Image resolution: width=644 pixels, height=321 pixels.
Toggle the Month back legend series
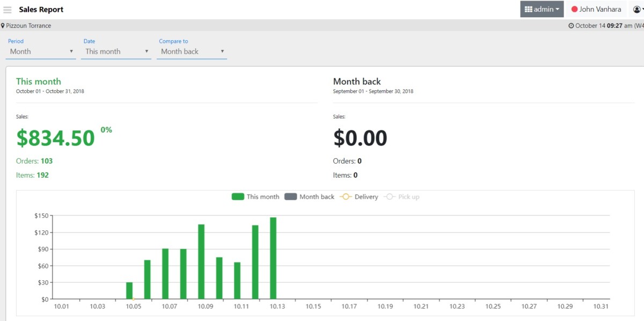[309, 197]
